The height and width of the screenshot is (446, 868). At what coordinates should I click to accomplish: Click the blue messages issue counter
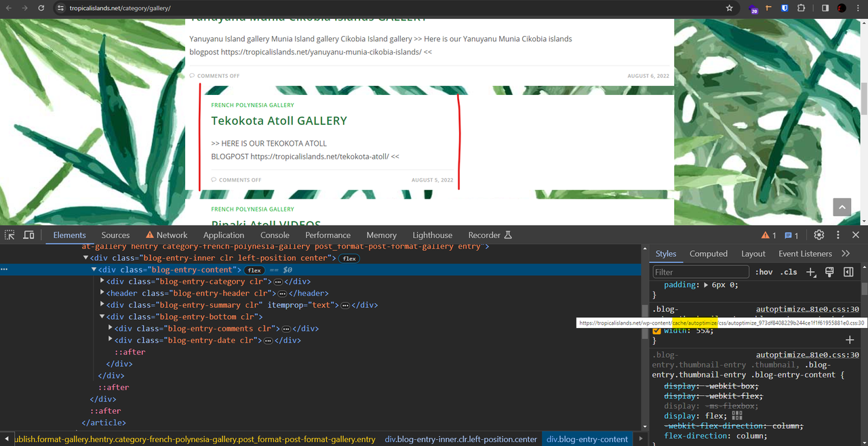click(x=791, y=235)
